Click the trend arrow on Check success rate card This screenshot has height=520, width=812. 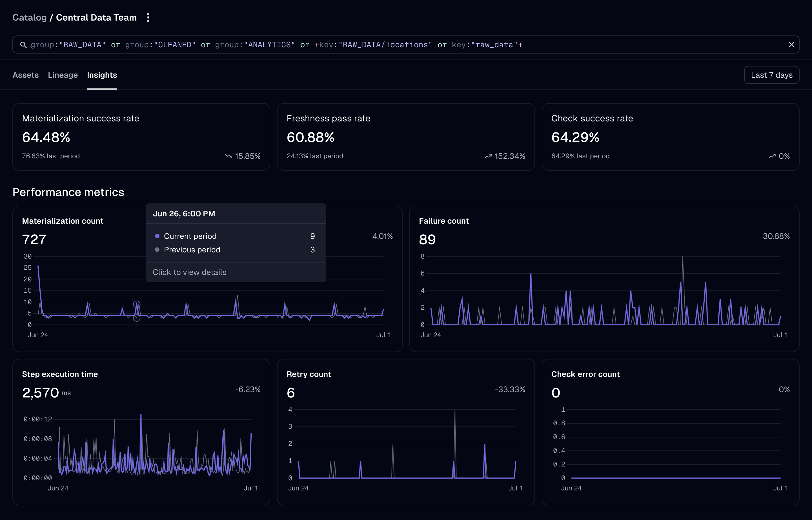coord(772,156)
